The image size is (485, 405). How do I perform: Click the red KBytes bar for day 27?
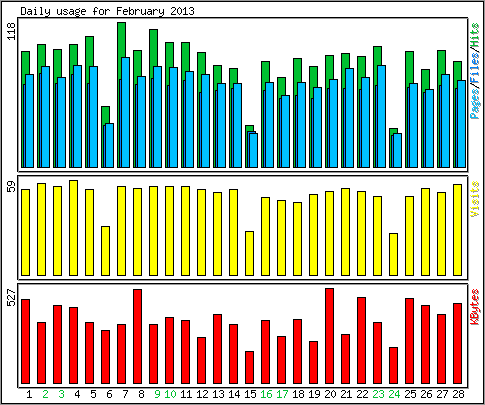(x=441, y=349)
